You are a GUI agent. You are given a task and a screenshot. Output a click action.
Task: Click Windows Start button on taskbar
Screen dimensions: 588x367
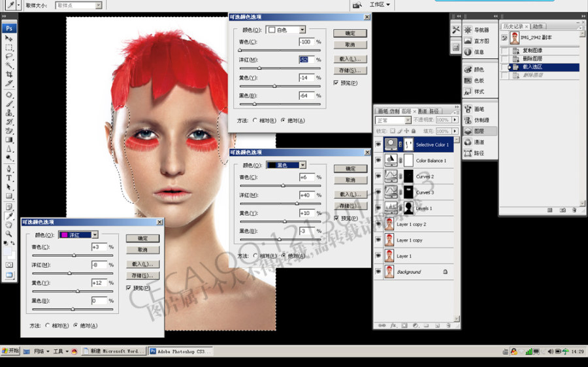10,351
